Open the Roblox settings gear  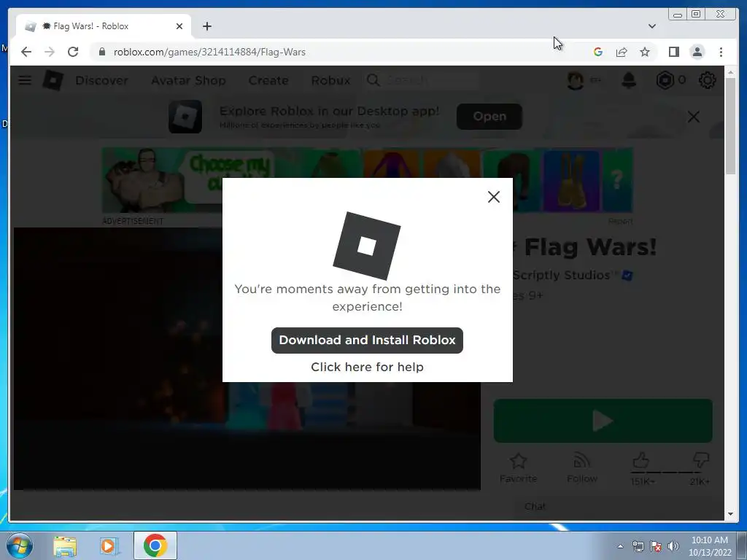click(707, 80)
